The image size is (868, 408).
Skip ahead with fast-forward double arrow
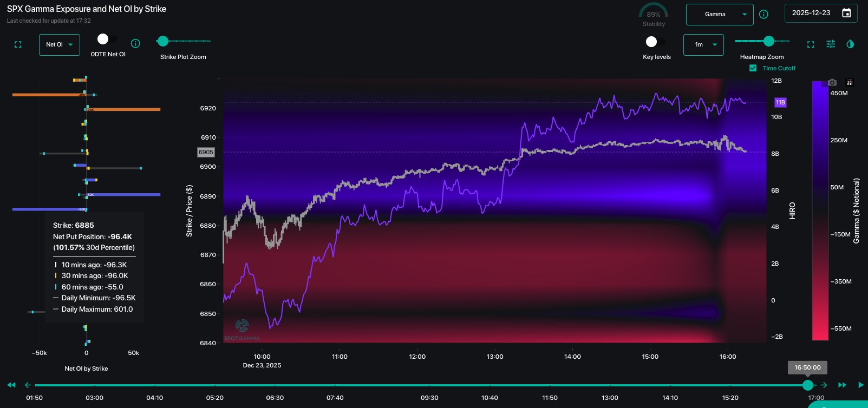point(842,385)
